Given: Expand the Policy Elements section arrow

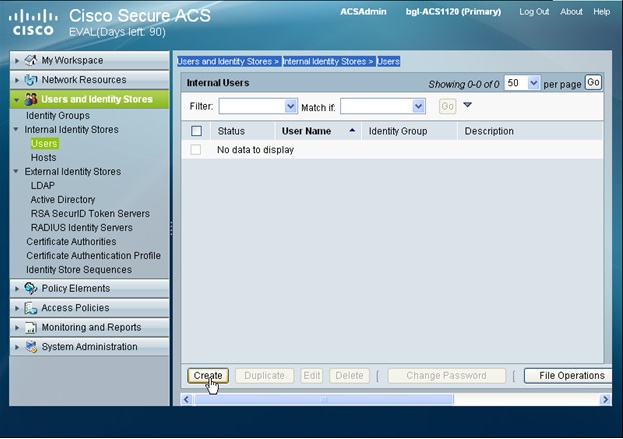Looking at the screenshot, I should (17, 289).
